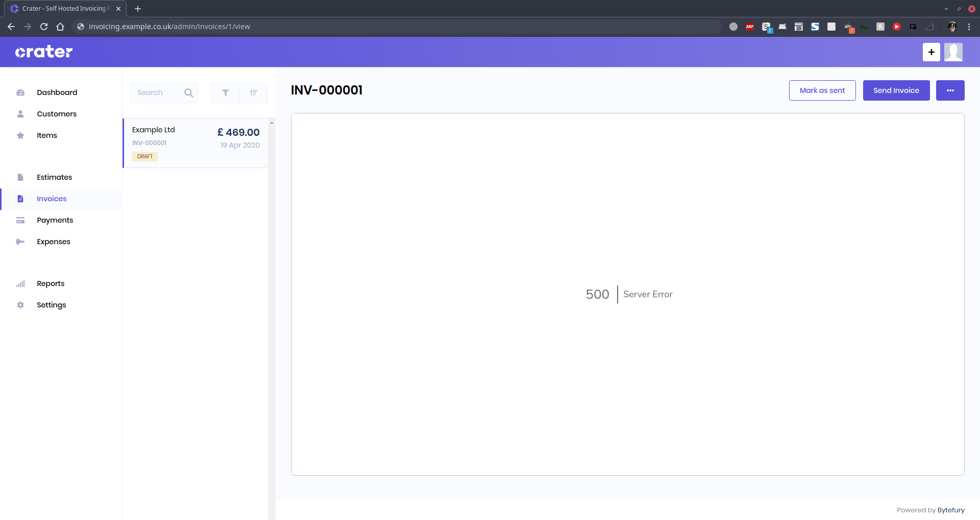Go to Payments via the sidebar icon
Screen dimensions: 980x520
pyautogui.click(x=20, y=220)
